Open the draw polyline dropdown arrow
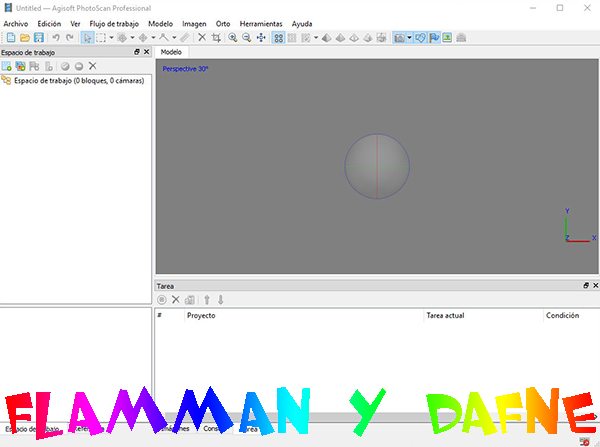Viewport: 600px width, 447px height. (x=174, y=38)
